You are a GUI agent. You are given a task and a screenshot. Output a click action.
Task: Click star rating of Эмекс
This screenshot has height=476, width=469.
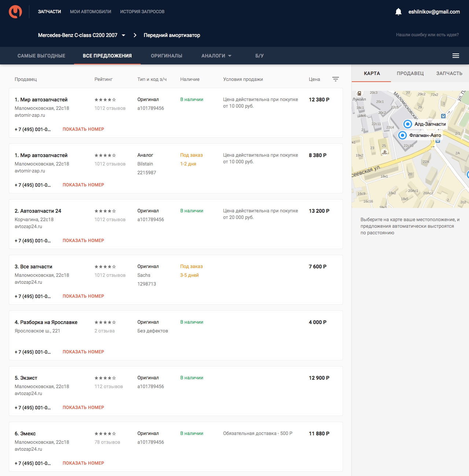click(x=105, y=434)
